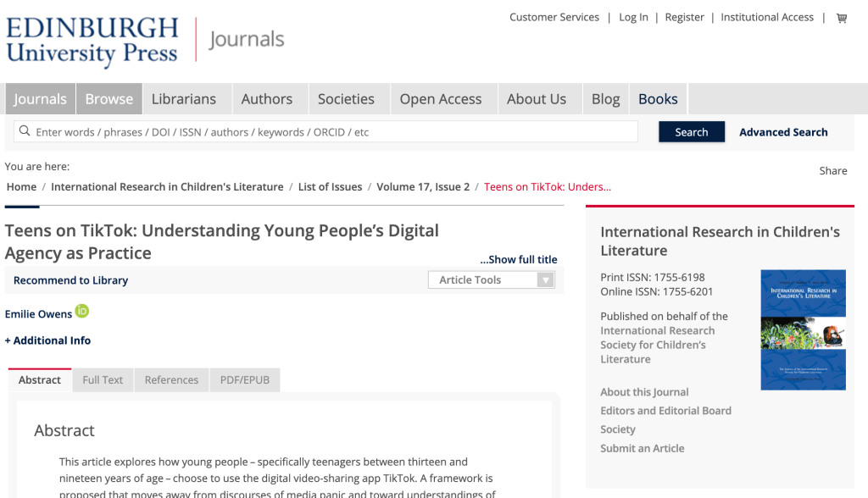The height and width of the screenshot is (498, 868).
Task: Open the Advanced Search link
Action: click(x=783, y=132)
